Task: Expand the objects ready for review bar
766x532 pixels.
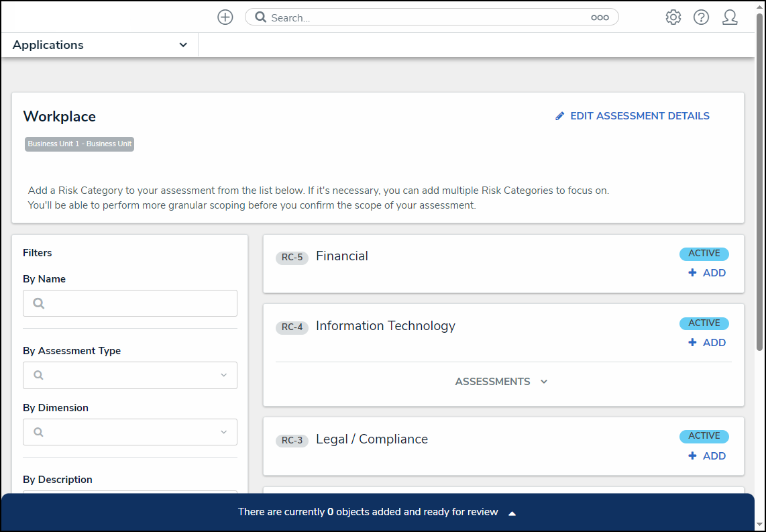Action: pyautogui.click(x=512, y=513)
